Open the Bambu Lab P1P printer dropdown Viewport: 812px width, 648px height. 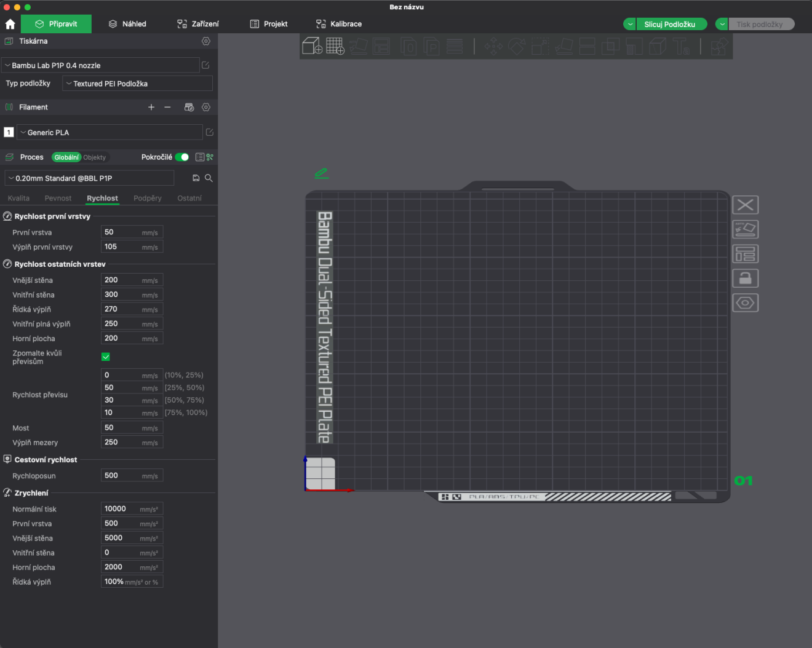[100, 65]
